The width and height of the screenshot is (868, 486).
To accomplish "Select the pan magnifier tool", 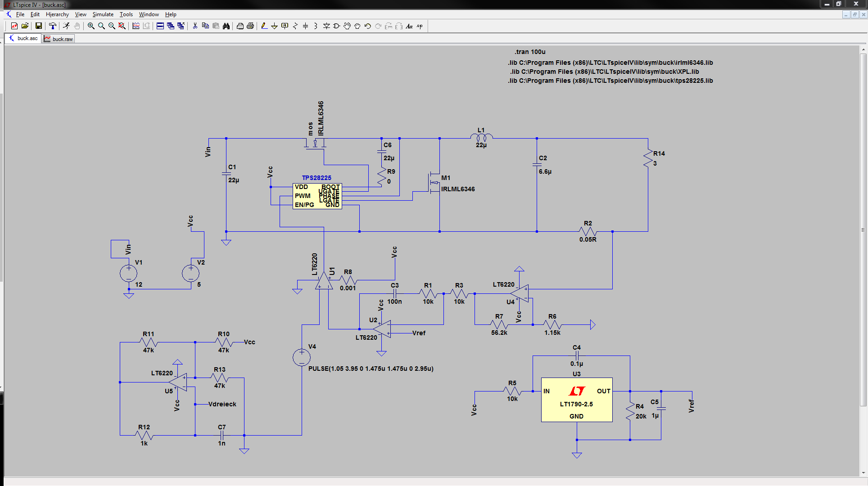I will pyautogui.click(x=101, y=26).
